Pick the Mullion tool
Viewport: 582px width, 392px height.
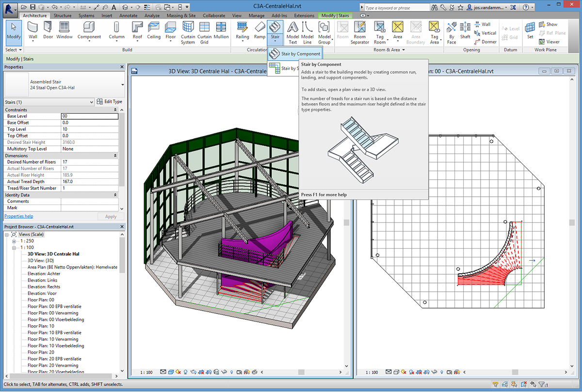click(221, 31)
